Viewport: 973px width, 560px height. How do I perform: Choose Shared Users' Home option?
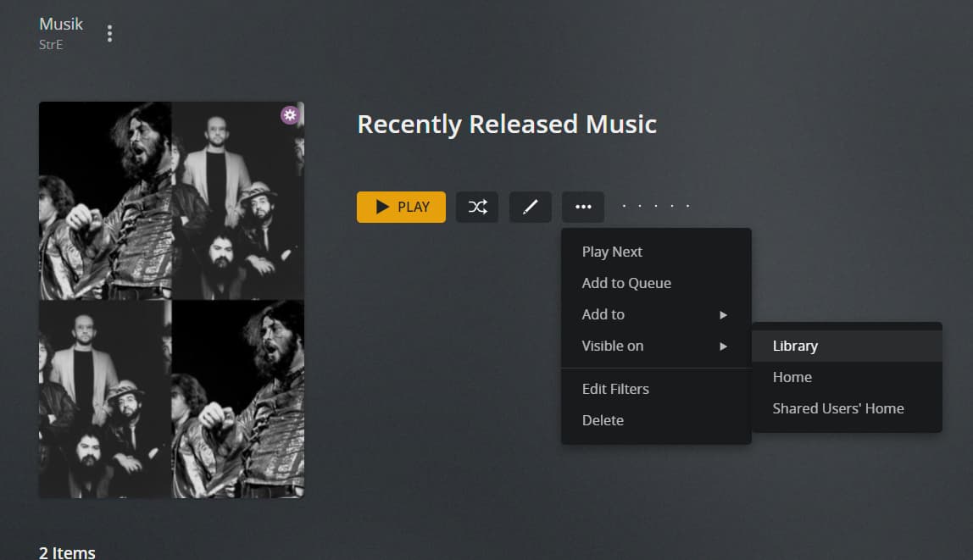pos(847,408)
